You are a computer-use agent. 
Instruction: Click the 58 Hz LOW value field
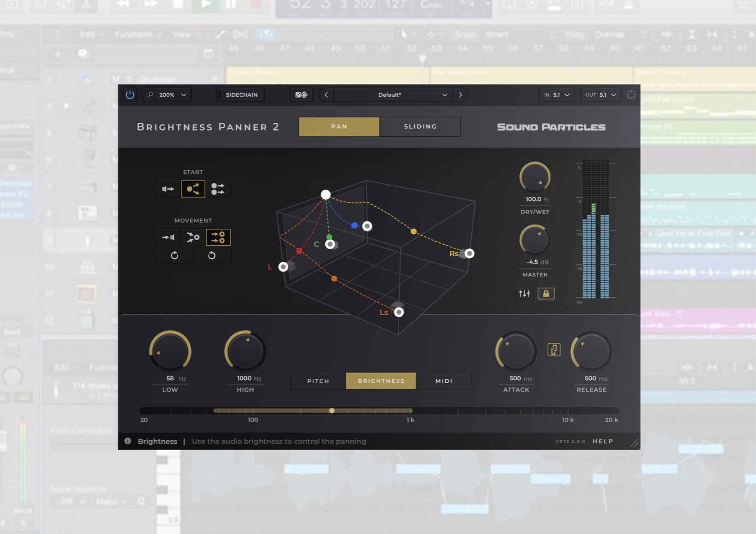pos(170,378)
